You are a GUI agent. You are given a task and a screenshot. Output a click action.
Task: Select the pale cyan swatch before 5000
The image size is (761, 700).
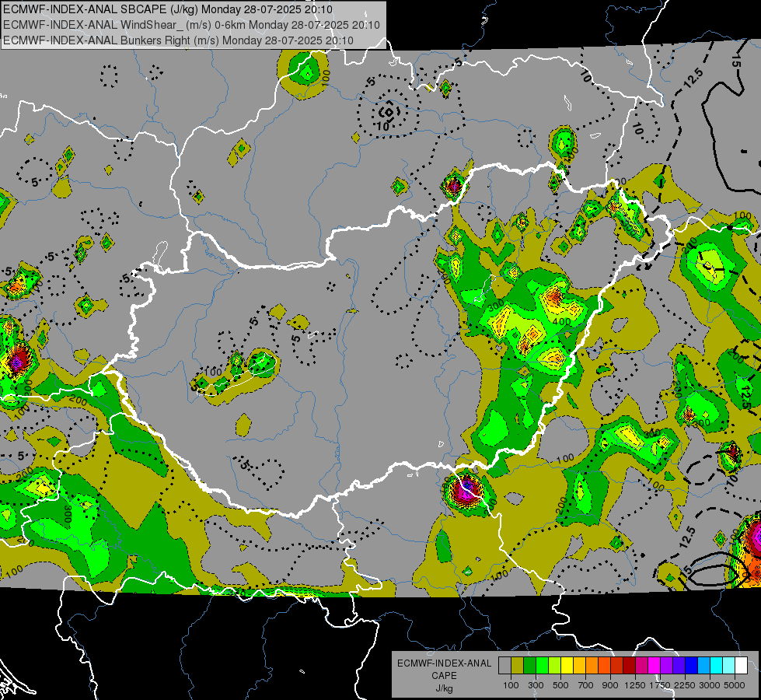pyautogui.click(x=729, y=666)
